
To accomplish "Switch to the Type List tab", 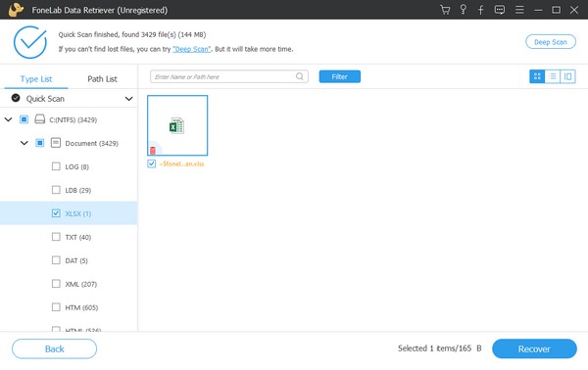I will point(36,78).
